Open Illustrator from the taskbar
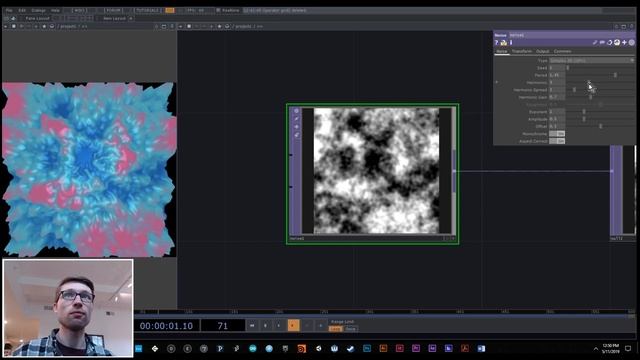640x360 pixels. (383, 348)
